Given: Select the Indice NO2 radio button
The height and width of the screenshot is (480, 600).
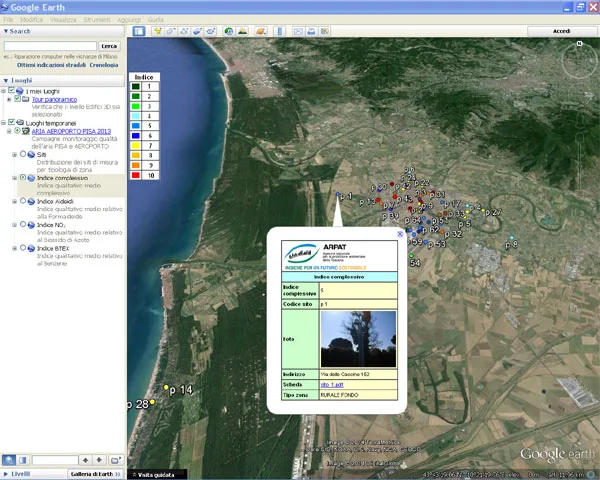Looking at the screenshot, I should (x=23, y=224).
